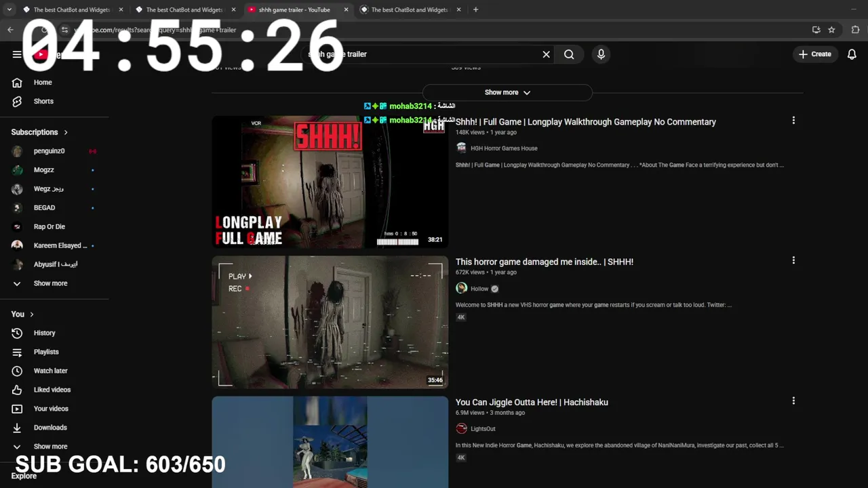Open HGH Horror Games House channel name

pos(504,148)
